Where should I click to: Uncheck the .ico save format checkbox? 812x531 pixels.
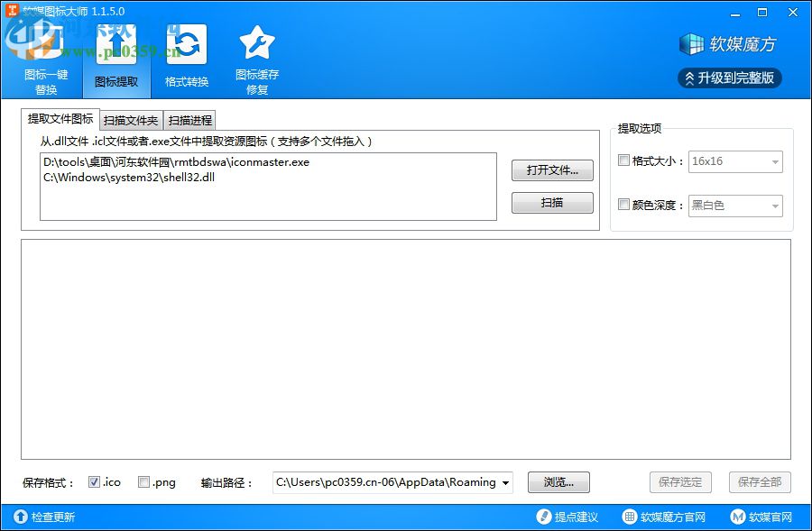pyautogui.click(x=94, y=481)
